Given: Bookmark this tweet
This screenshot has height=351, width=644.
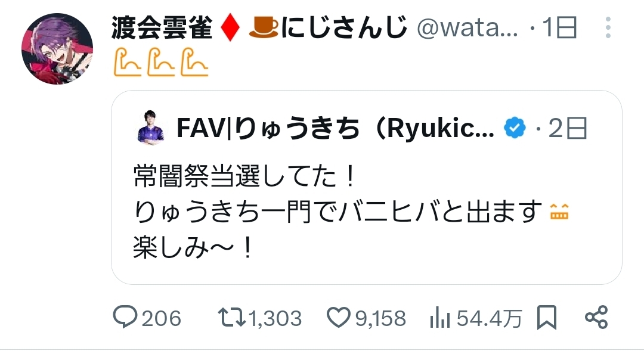Looking at the screenshot, I should tap(547, 318).
